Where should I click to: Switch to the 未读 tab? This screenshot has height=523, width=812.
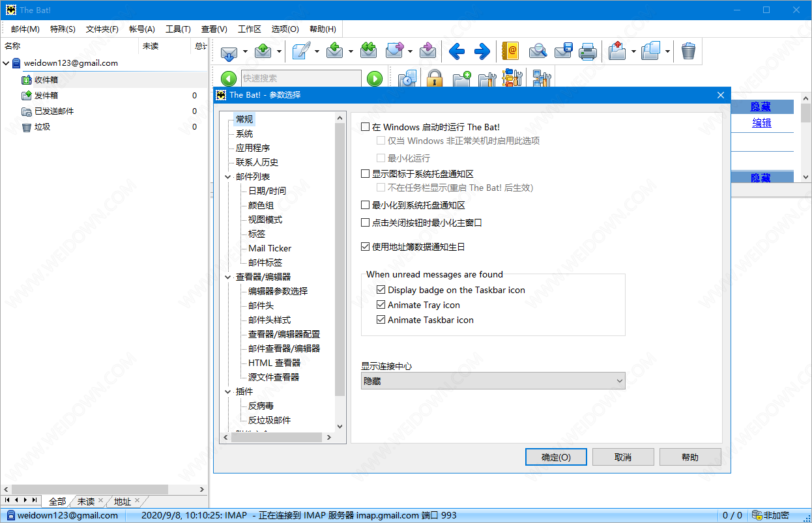click(86, 501)
